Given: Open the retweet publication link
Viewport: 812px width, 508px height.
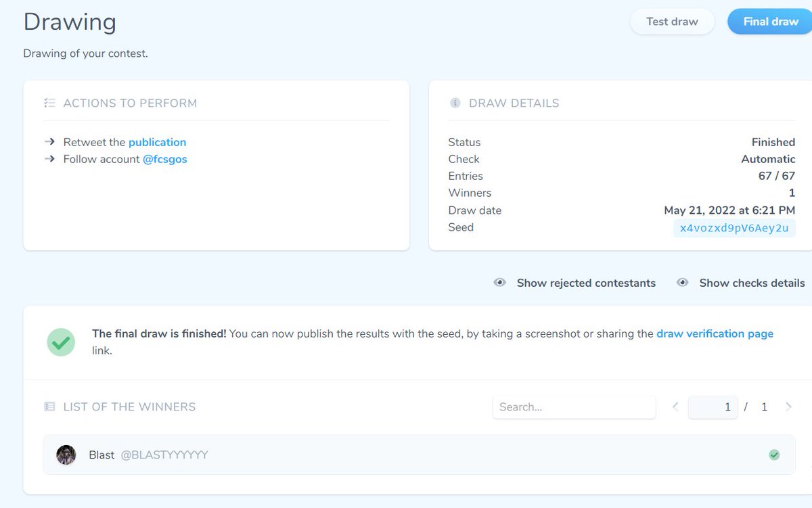Looking at the screenshot, I should tap(157, 142).
